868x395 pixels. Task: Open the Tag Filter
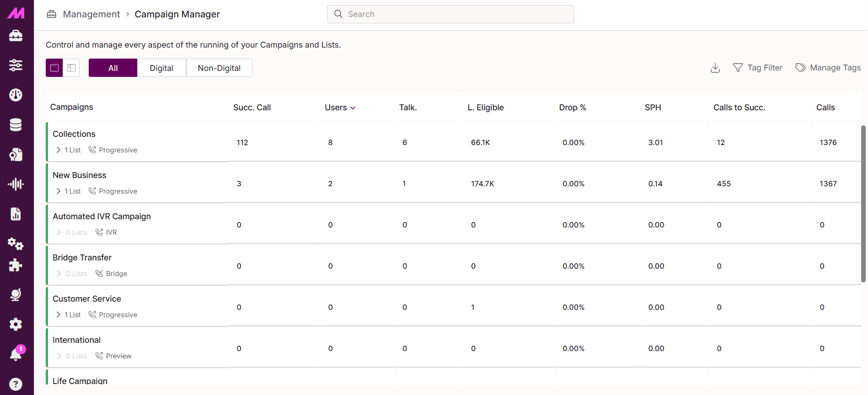tap(758, 68)
